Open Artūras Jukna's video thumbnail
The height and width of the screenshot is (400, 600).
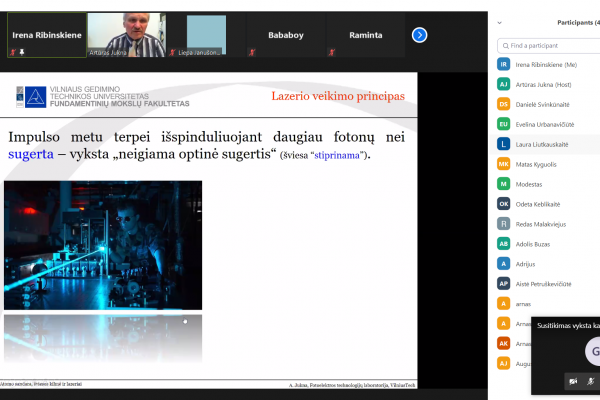(127, 35)
